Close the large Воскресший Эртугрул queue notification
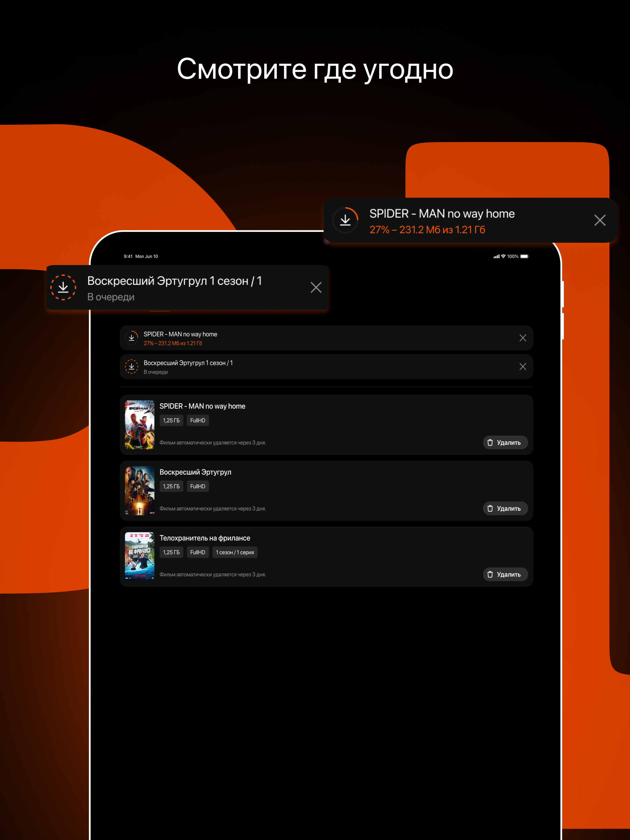630x840 pixels. tap(316, 287)
